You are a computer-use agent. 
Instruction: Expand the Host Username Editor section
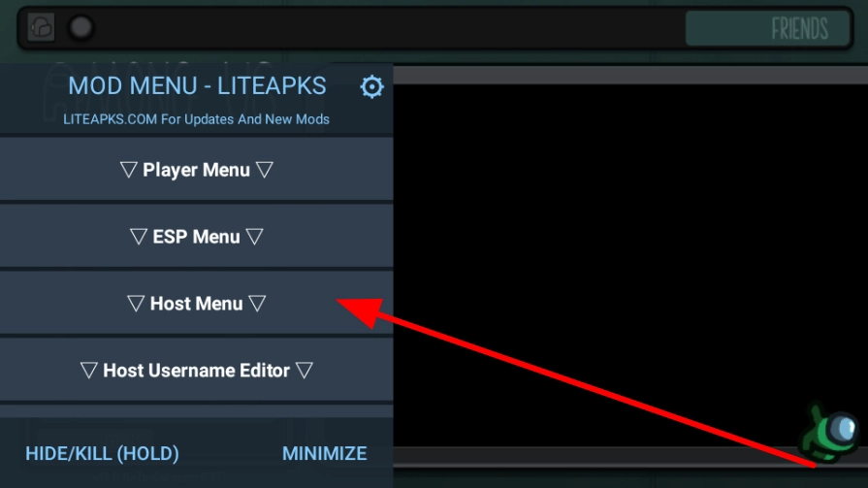point(197,370)
